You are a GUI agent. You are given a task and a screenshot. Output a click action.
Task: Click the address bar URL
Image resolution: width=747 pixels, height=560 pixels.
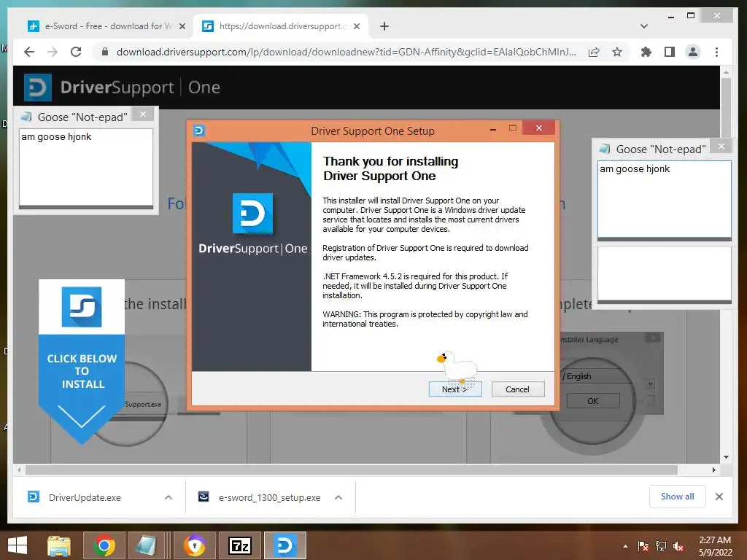[x=347, y=52]
